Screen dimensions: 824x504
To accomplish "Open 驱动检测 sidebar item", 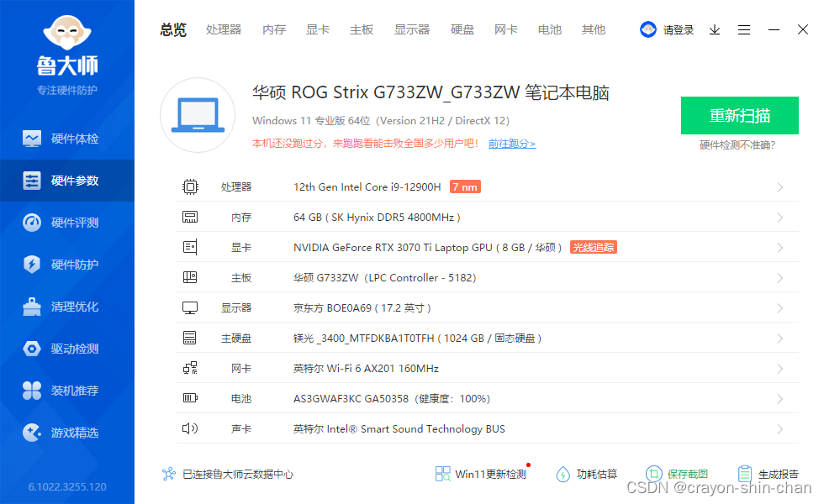I will click(67, 349).
